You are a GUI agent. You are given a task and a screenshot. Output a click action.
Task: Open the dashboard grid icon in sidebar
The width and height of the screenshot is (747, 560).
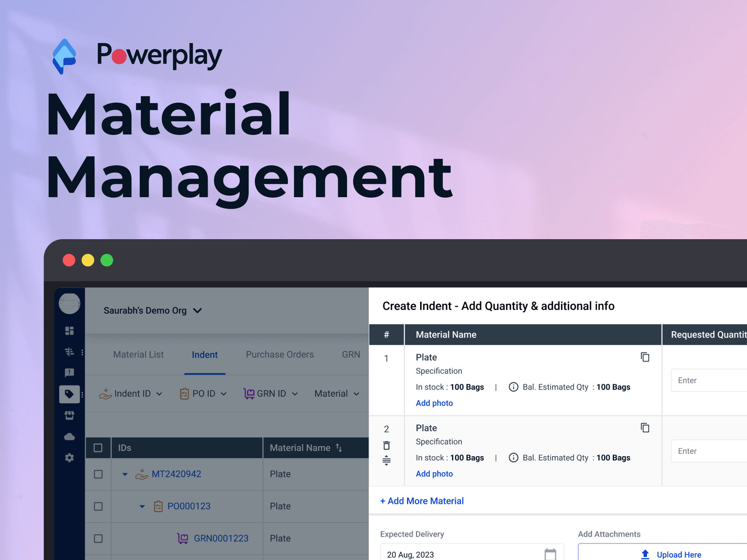(x=69, y=331)
